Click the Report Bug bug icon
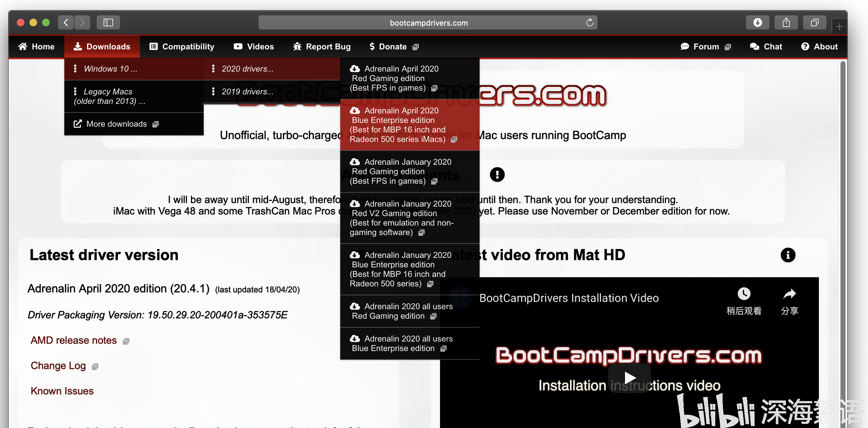The height and width of the screenshot is (428, 868). [x=297, y=47]
